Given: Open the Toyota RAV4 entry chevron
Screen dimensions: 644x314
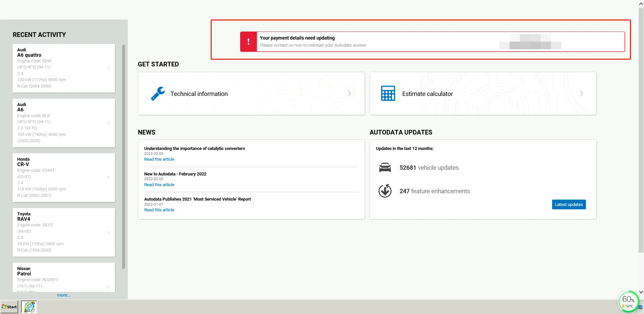Looking at the screenshot, I should [x=108, y=232].
